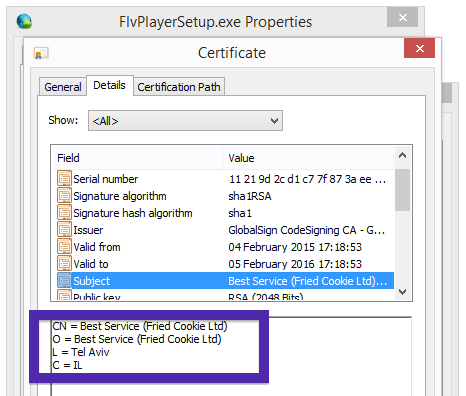This screenshot has height=396, width=466.
Task: Click the subject details text box
Action: [x=231, y=357]
